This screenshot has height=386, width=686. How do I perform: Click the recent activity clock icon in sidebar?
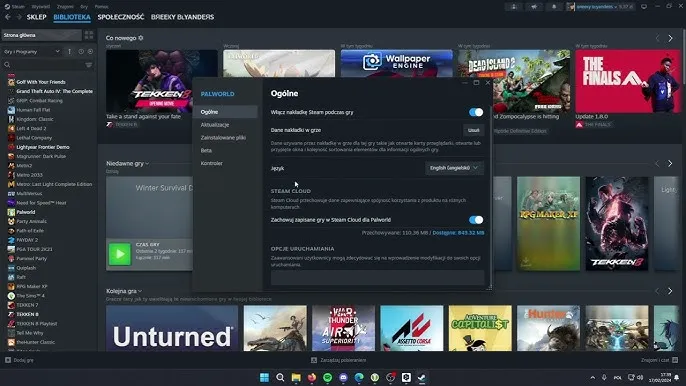81,52
